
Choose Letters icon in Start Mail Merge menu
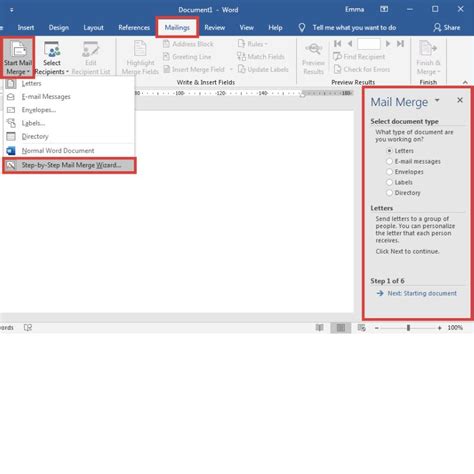11,83
